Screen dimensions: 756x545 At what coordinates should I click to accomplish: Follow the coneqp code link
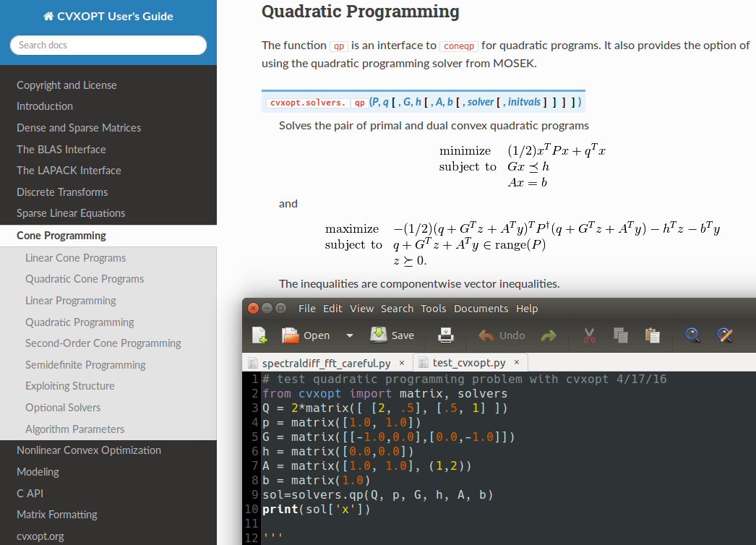coord(459,46)
